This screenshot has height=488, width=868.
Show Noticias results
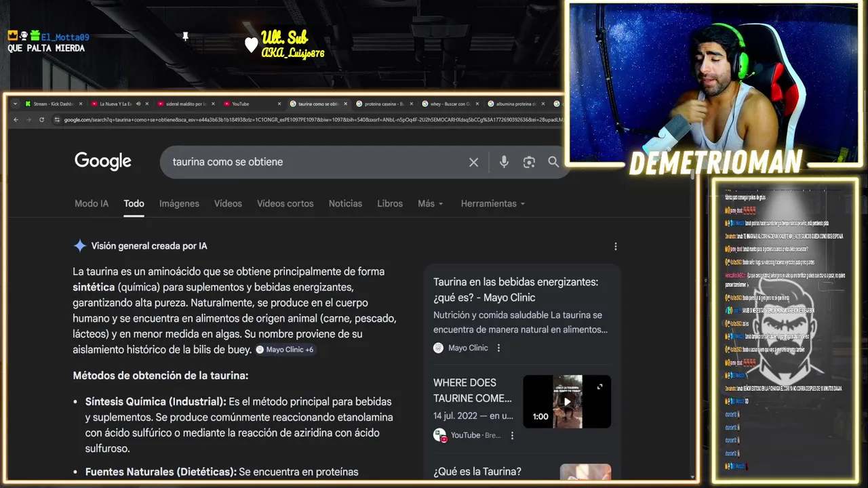point(345,203)
